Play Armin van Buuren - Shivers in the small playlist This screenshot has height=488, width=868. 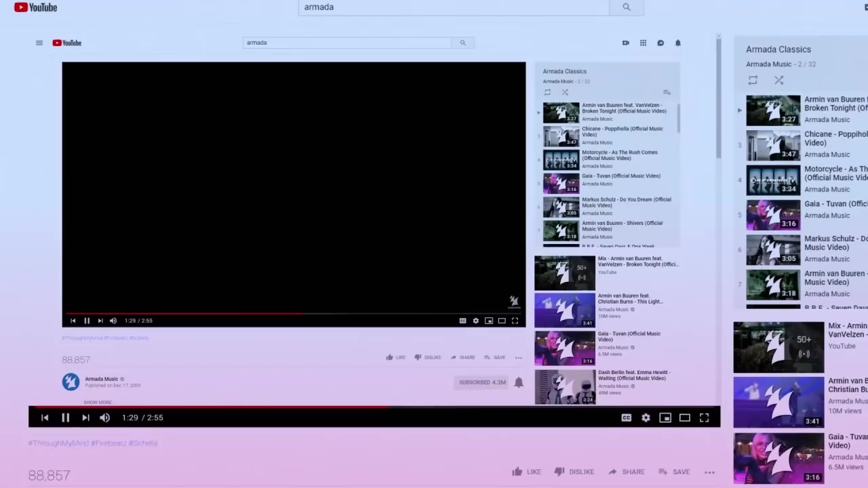[x=607, y=230]
